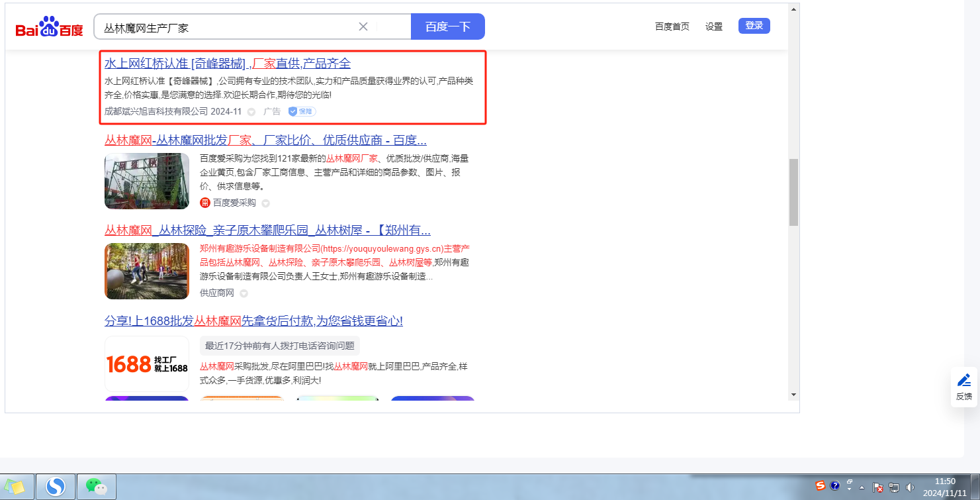The height and width of the screenshot is (500, 980).
Task: Clear the search box with the X icon
Action: click(x=363, y=26)
